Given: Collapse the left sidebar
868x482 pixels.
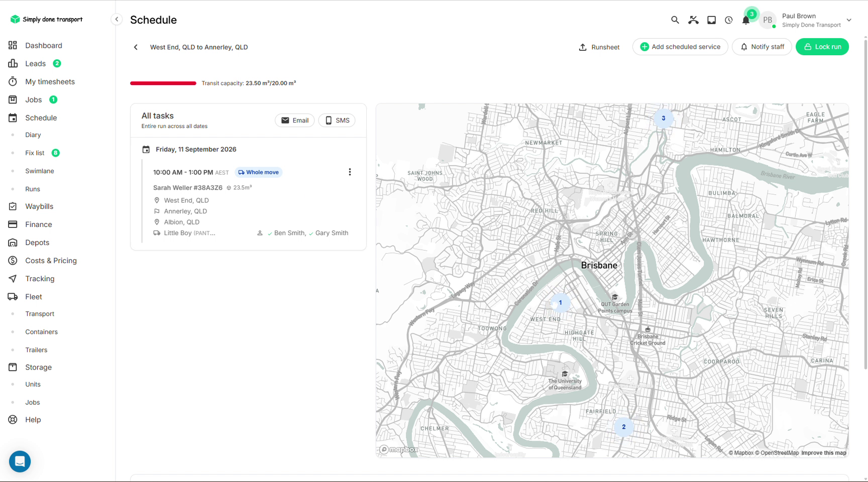Looking at the screenshot, I should click(117, 19).
